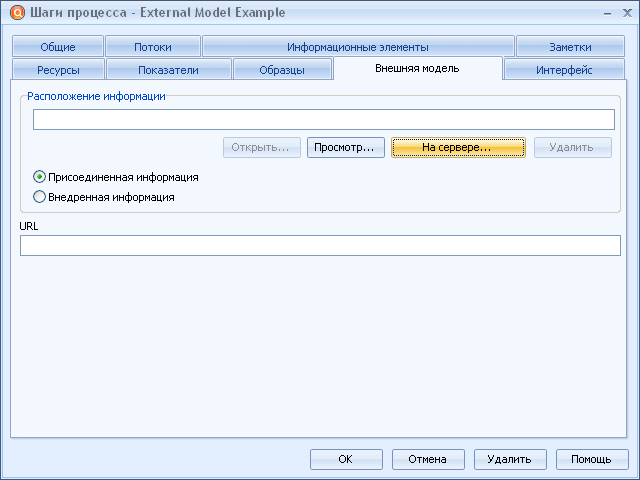
Task: Select the Ресурсы tab
Action: tap(58, 69)
